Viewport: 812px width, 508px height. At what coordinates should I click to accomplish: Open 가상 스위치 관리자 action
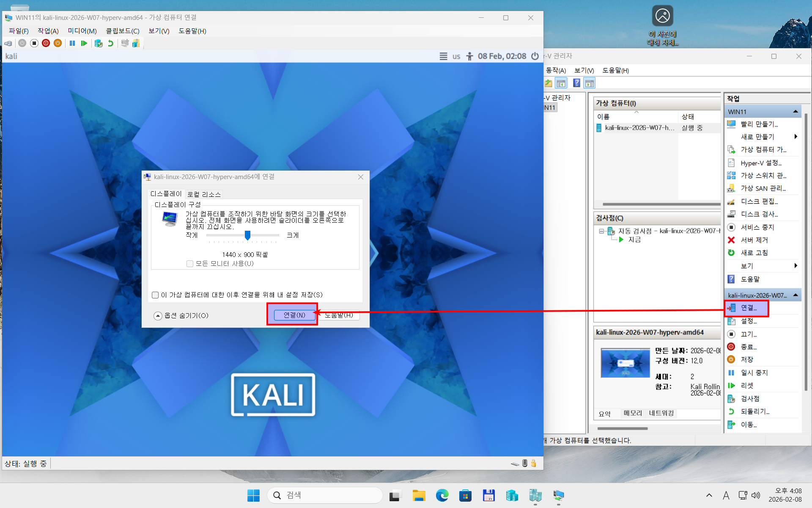(763, 175)
